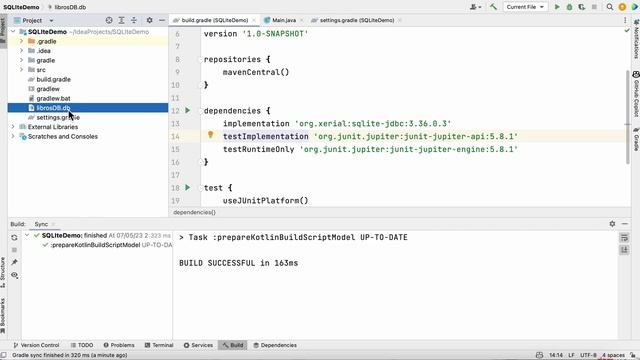640x360 pixels.
Task: Open Build panel settings gear
Action: [612, 224]
